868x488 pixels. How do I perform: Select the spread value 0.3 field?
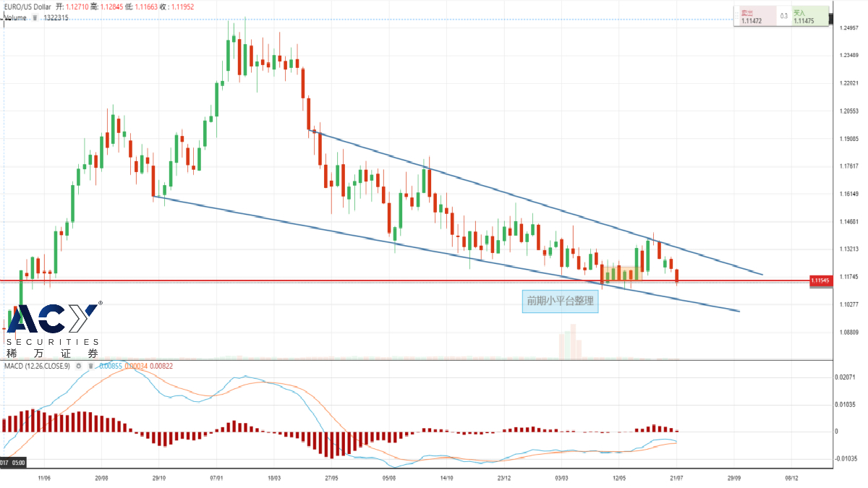coord(783,16)
